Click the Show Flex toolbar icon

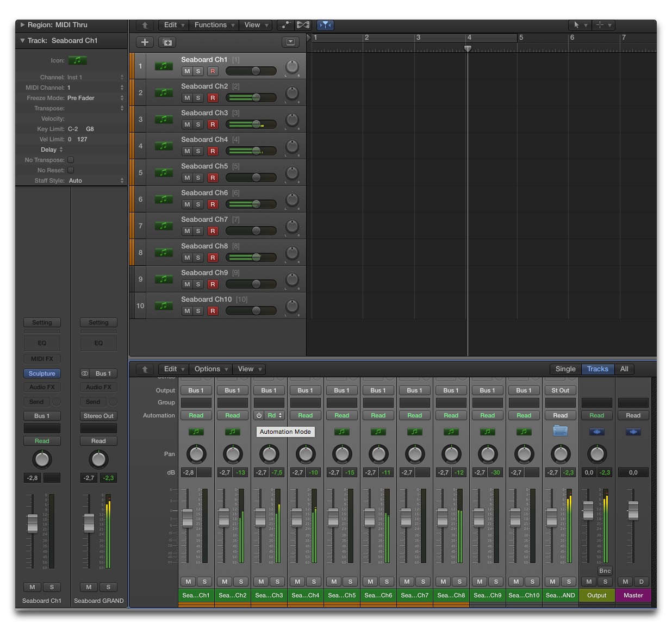303,25
